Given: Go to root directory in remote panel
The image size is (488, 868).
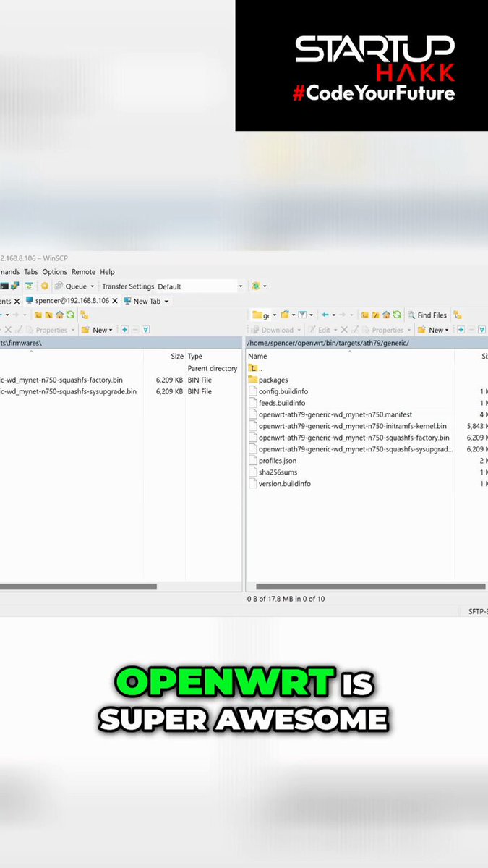Looking at the screenshot, I should point(376,315).
